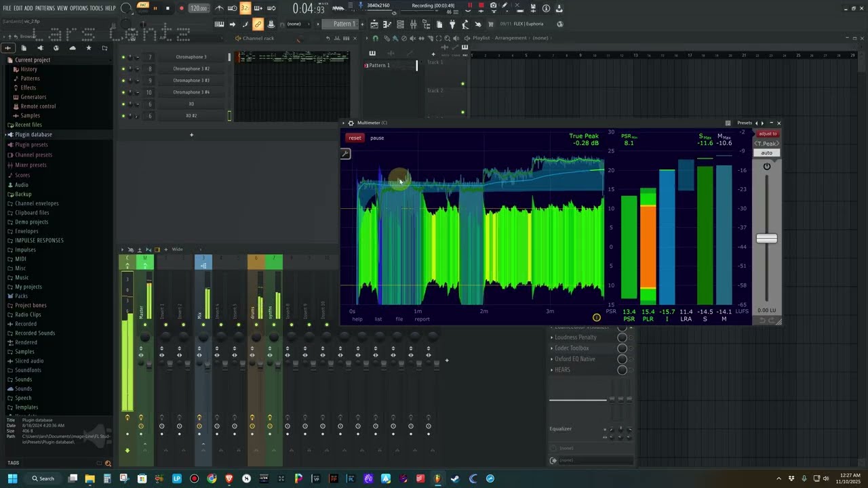
Task: Toggle the orange link snap icon
Action: point(258,24)
